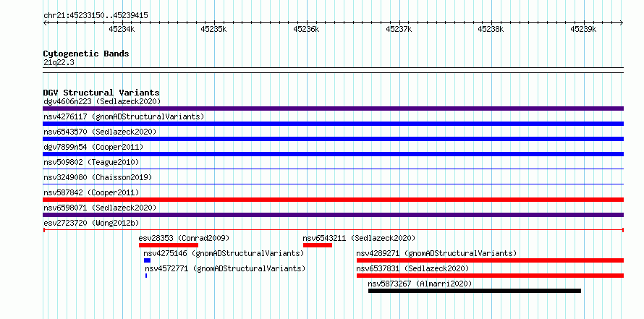Click the thin blue line under nsv509802
This screenshot has height=319, width=644.
click(x=333, y=169)
